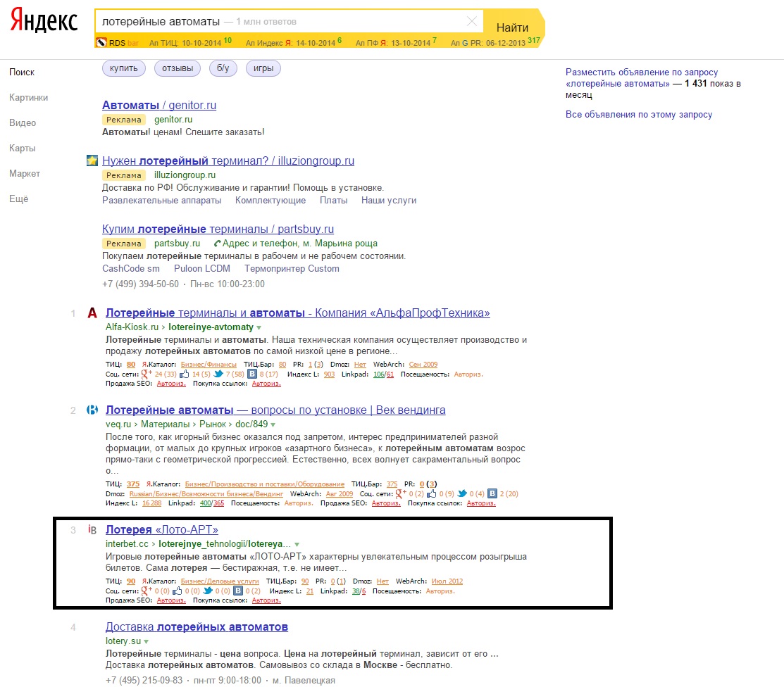Click Facebook like icon in veq.ru stats
Viewport: 784px width, 687px height.
point(432,493)
